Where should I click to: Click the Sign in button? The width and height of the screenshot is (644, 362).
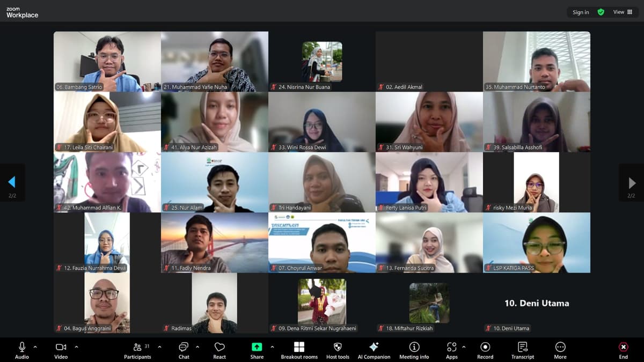581,12
